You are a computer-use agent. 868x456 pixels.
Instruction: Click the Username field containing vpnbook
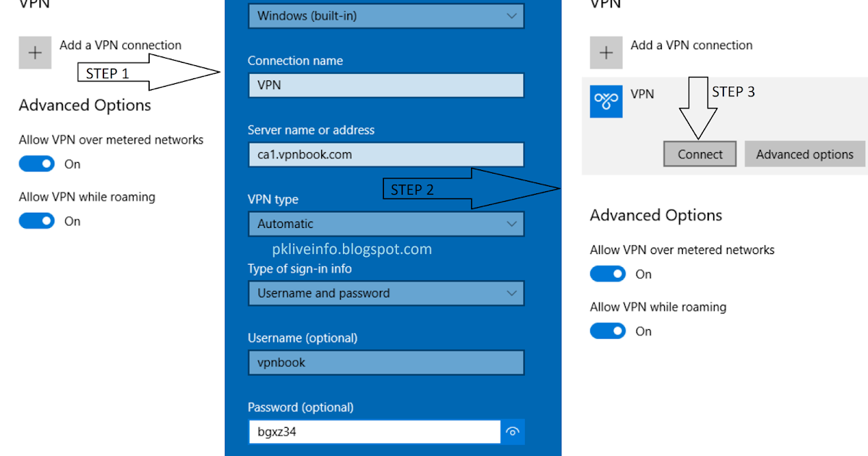coord(386,363)
